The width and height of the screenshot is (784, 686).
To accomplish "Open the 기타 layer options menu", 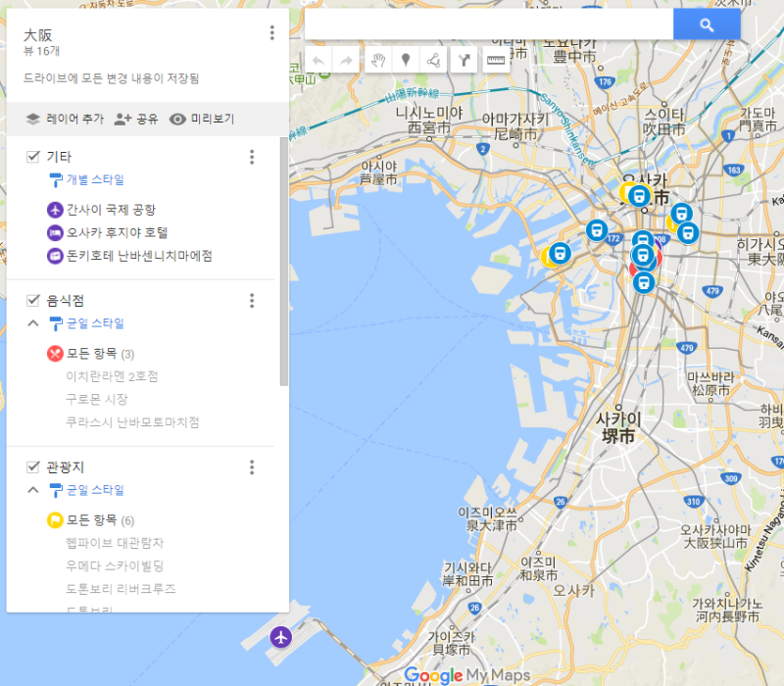I will (252, 157).
